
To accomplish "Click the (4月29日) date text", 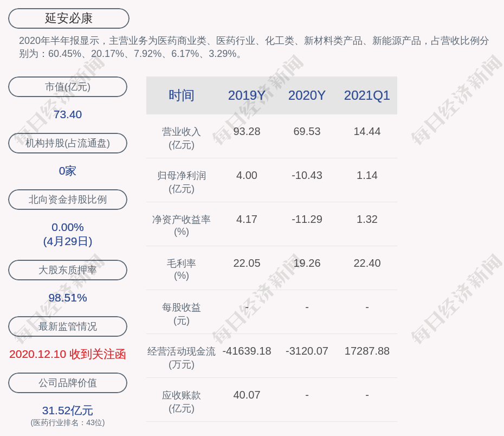I will 68,241.
